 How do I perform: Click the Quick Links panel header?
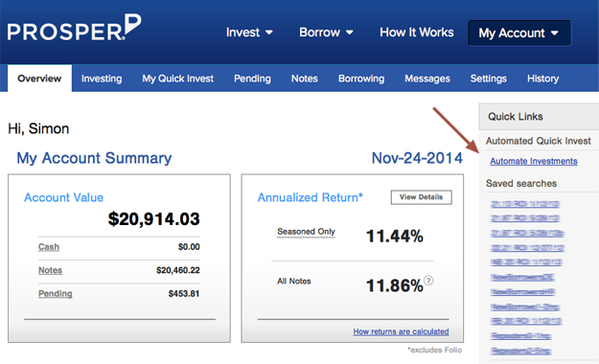(x=539, y=117)
